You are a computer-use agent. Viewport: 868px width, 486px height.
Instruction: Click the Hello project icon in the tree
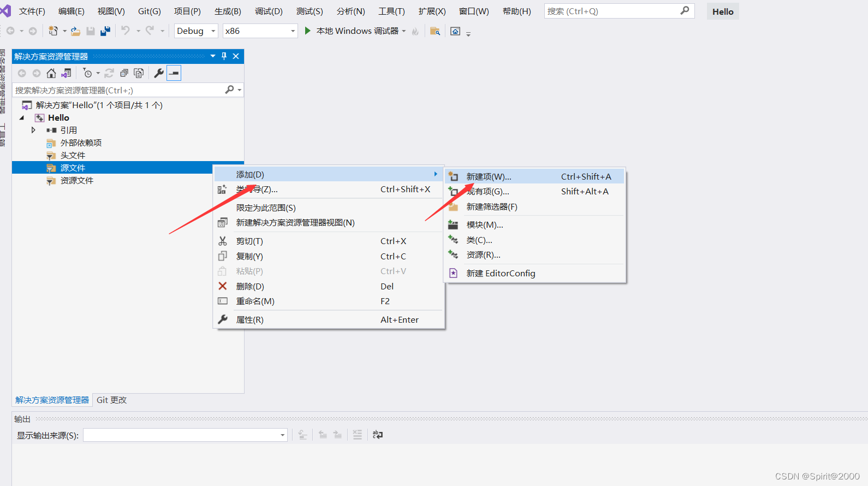click(x=40, y=118)
